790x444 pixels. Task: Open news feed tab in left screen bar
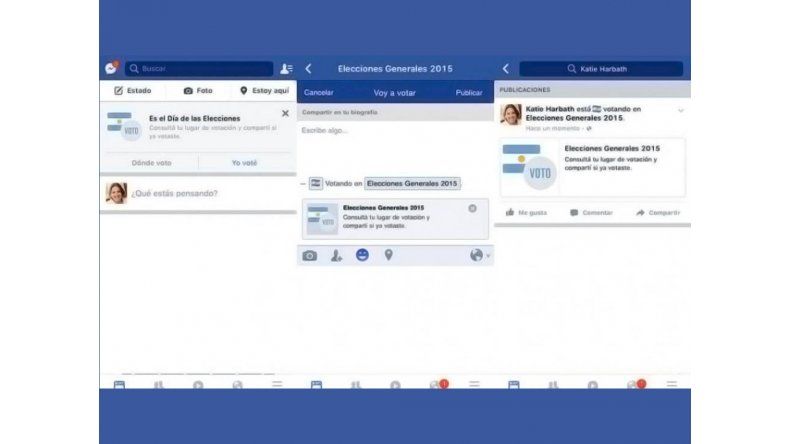(x=119, y=385)
